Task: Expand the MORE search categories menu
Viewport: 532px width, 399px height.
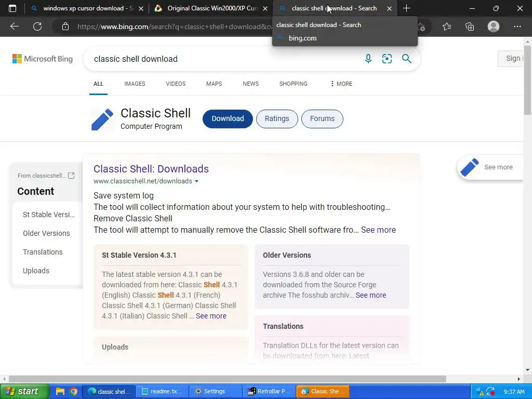Action: tap(341, 84)
